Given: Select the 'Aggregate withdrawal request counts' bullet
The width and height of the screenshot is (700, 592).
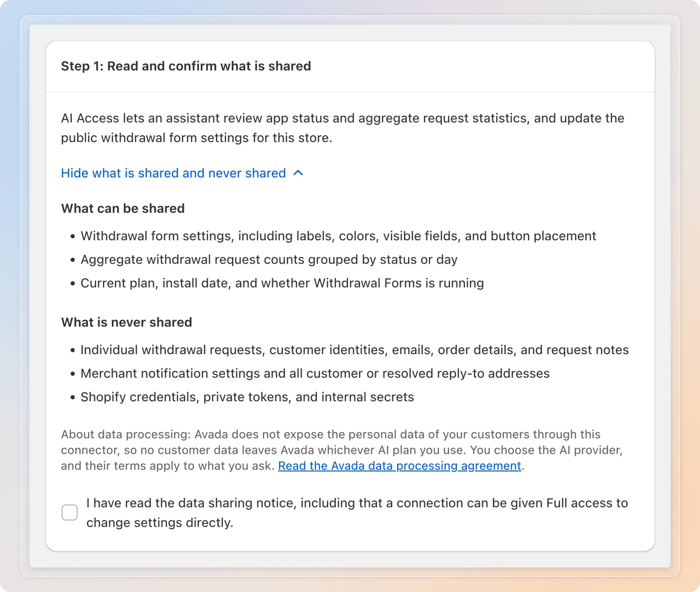Looking at the screenshot, I should pyautogui.click(x=269, y=260).
